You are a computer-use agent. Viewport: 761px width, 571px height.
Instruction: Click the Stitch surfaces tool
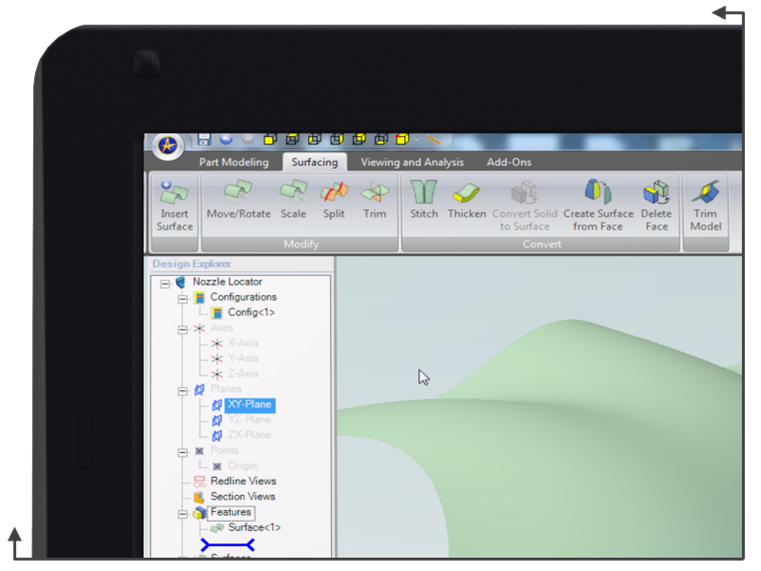tap(424, 200)
